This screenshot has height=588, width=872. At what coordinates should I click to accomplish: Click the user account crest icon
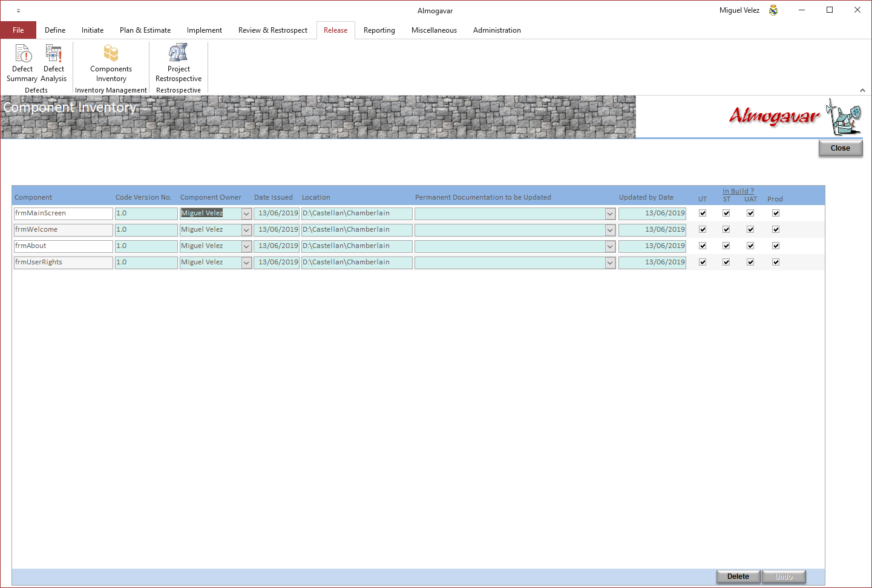pos(773,10)
